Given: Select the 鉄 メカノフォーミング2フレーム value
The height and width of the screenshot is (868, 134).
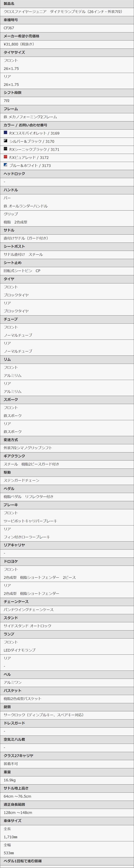Looking at the screenshot, I should pos(30,117).
